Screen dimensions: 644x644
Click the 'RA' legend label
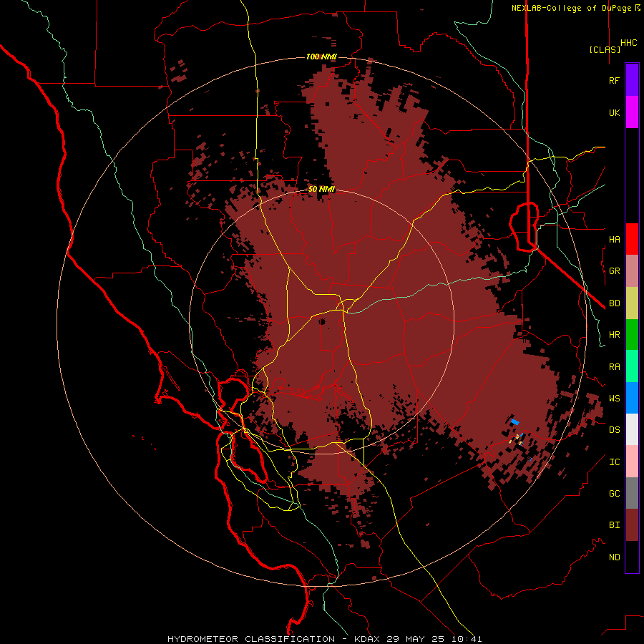615,367
